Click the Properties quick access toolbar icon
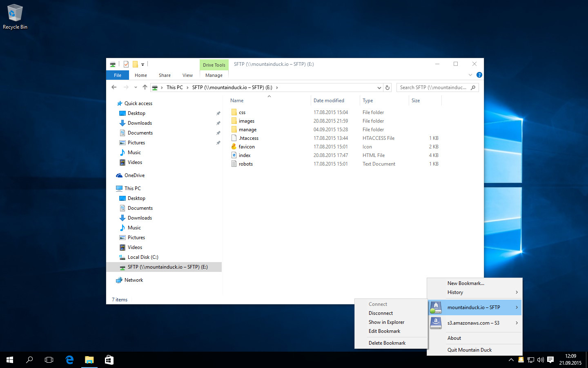 tap(126, 64)
